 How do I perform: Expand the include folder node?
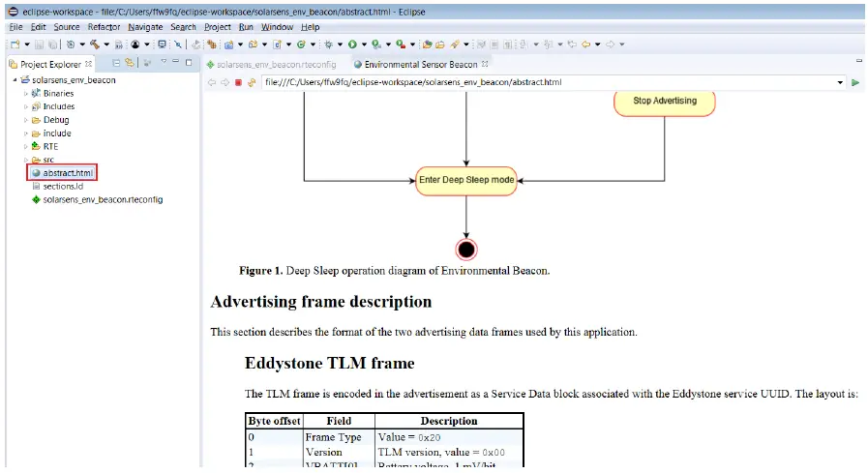point(25,133)
